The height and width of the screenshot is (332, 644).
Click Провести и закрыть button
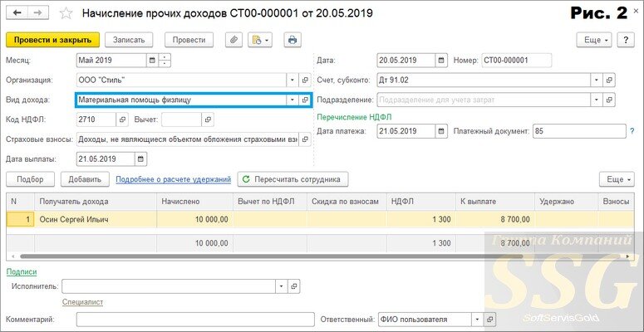[52, 40]
